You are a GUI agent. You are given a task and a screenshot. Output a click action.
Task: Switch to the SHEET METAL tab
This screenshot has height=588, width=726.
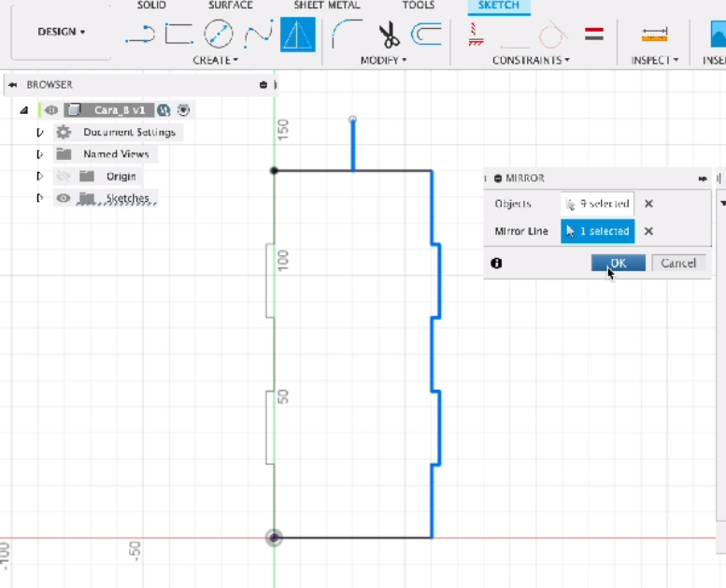point(327,5)
